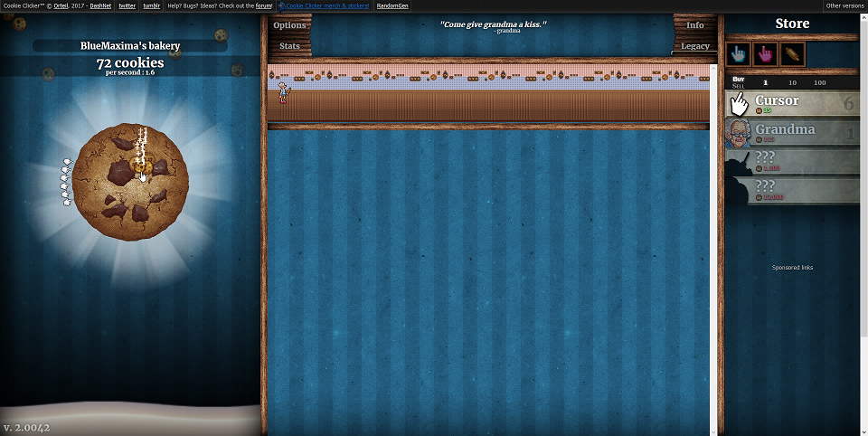Screen dimensions: 868x436
Task: Click the version v. 2.0042 label
Action: pyautogui.click(x=26, y=428)
